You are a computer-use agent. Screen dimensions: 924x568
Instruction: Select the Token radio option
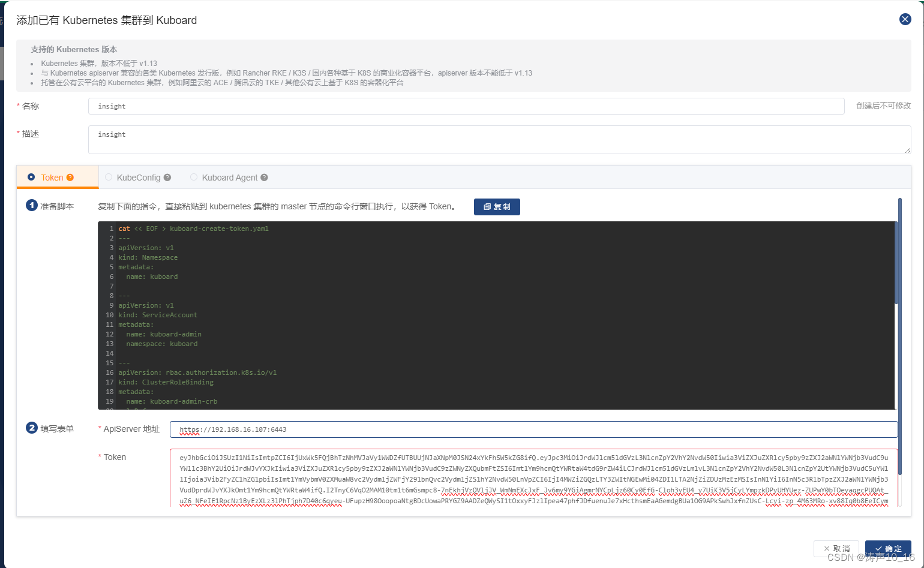coord(31,177)
